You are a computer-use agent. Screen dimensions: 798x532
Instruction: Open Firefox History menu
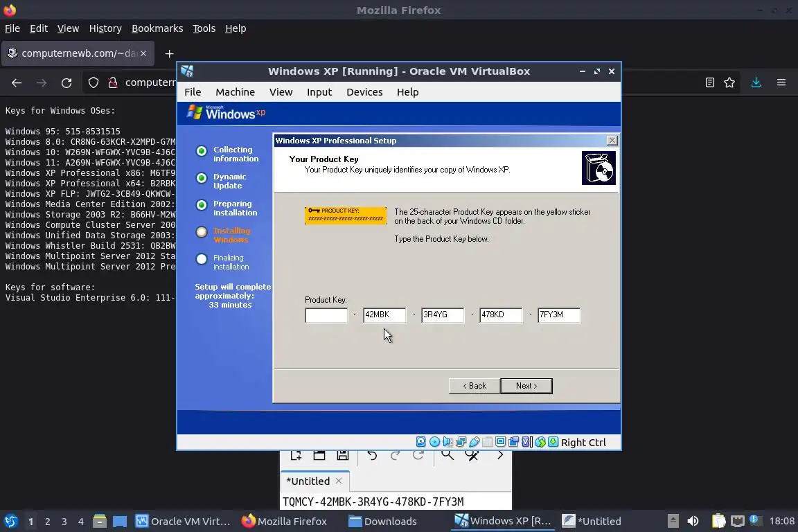(x=105, y=28)
